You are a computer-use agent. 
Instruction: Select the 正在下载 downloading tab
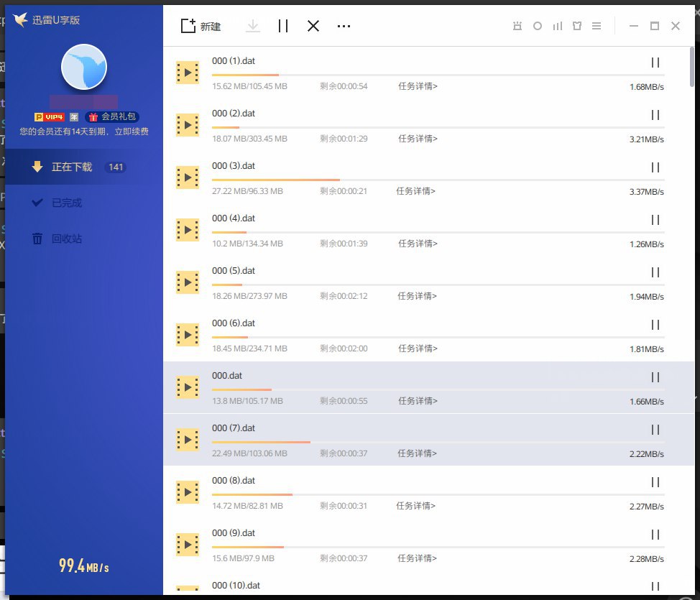(x=72, y=167)
